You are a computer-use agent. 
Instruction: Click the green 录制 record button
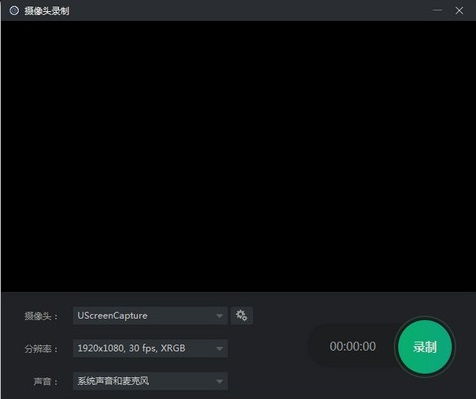pos(425,347)
